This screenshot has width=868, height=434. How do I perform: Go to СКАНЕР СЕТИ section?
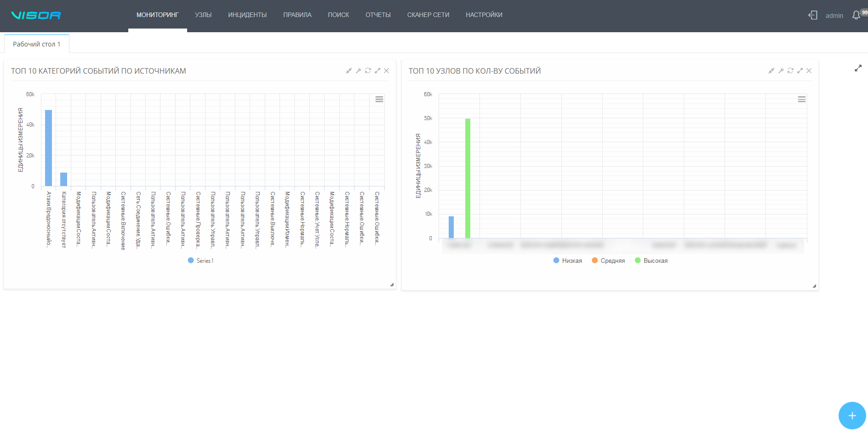428,15
